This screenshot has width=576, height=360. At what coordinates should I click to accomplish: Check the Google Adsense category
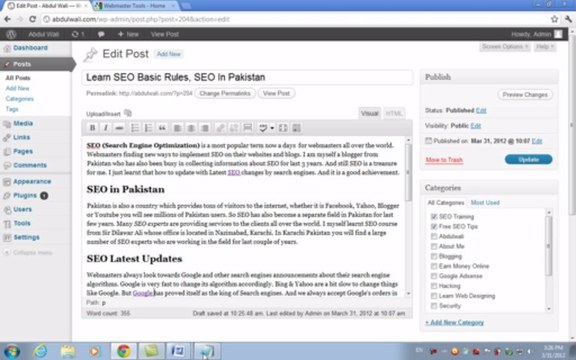click(434, 276)
